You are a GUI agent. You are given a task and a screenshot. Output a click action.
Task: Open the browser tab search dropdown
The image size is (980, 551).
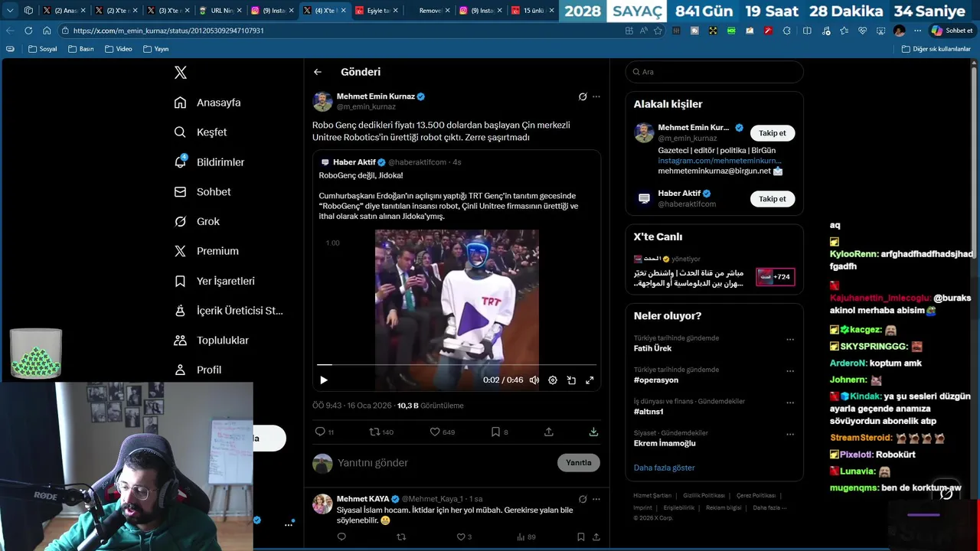click(10, 11)
